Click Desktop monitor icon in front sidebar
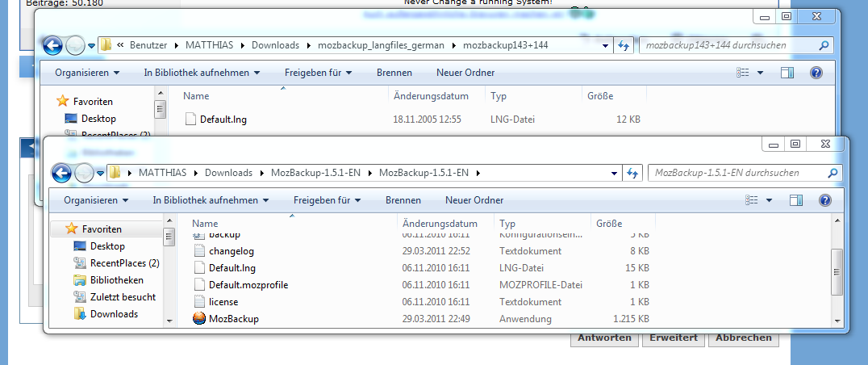This screenshot has width=868, height=365. [80, 246]
